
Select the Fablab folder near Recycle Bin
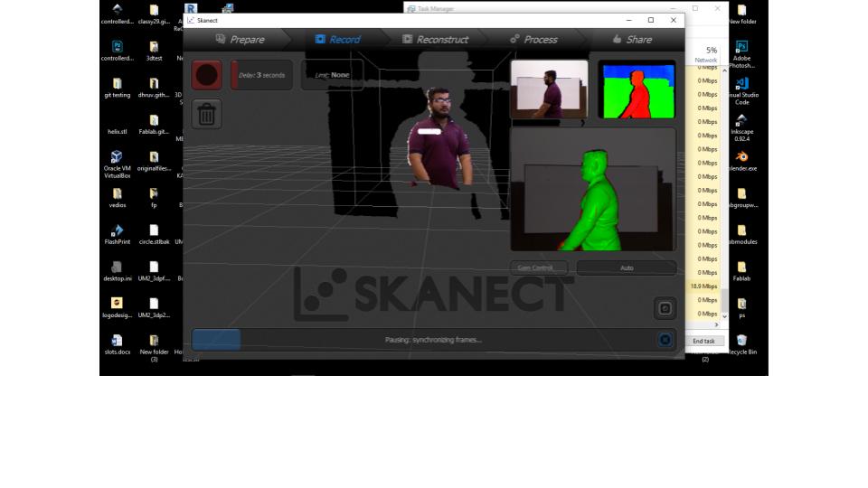[741, 271]
